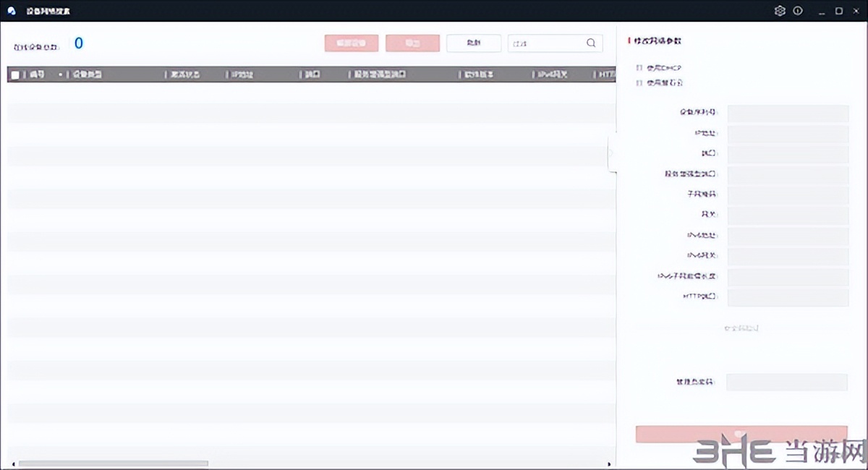Click the 设备序列号 input field
The height and width of the screenshot is (470, 868).
pos(788,114)
